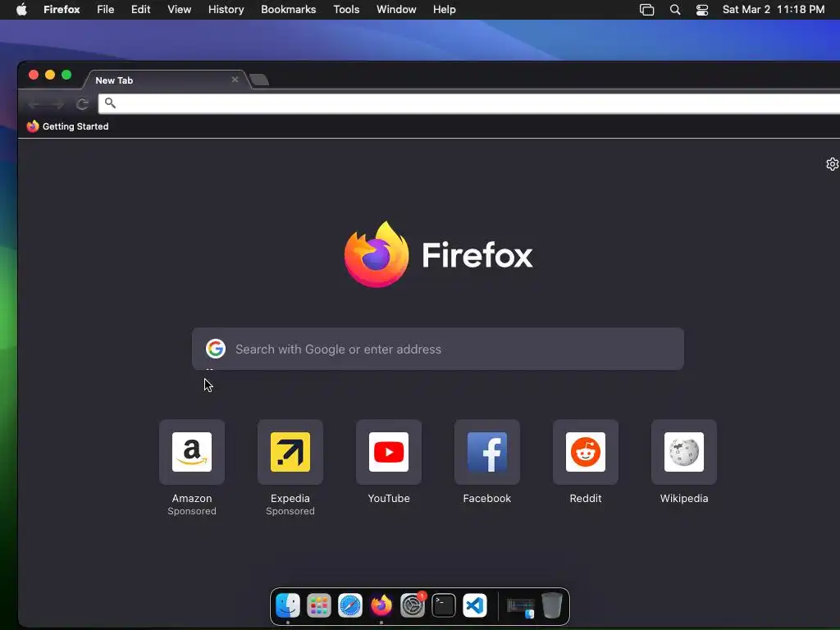Open the Edit menu
The image size is (840, 630).
pos(140,10)
